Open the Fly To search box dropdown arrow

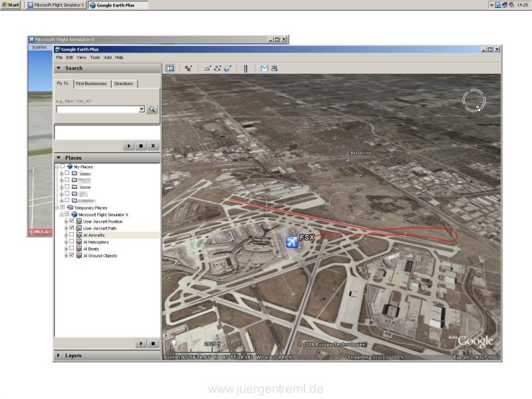[142, 109]
